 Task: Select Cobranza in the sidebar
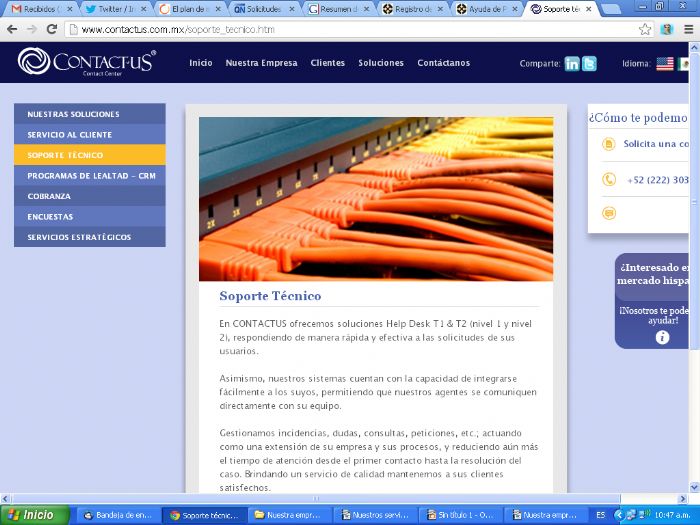tap(90, 196)
